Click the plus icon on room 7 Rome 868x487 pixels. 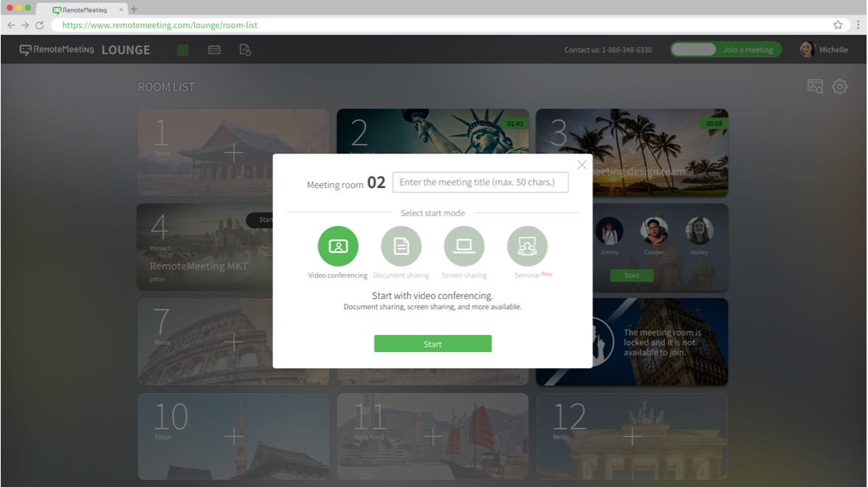[233, 342]
